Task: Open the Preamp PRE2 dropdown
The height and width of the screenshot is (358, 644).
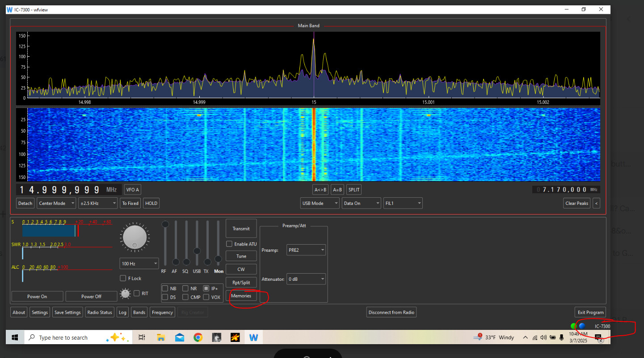Action: coord(306,250)
